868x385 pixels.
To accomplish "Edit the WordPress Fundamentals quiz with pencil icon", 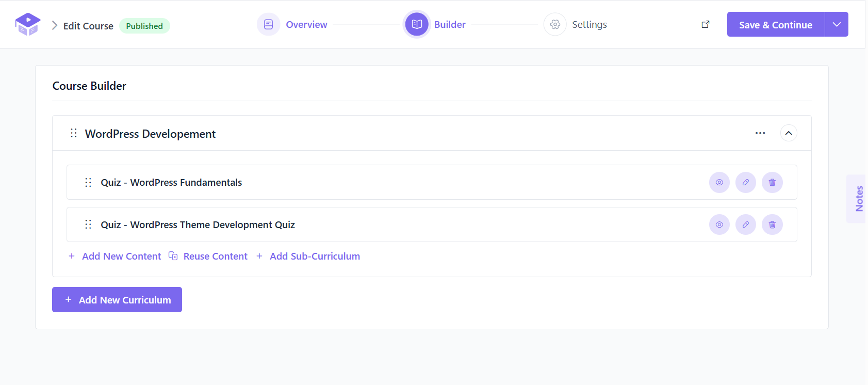I will coord(746,182).
